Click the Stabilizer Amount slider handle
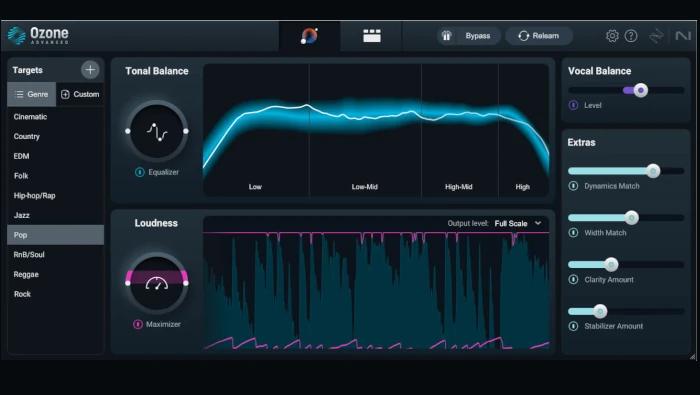The width and height of the screenshot is (700, 395). pyautogui.click(x=600, y=311)
